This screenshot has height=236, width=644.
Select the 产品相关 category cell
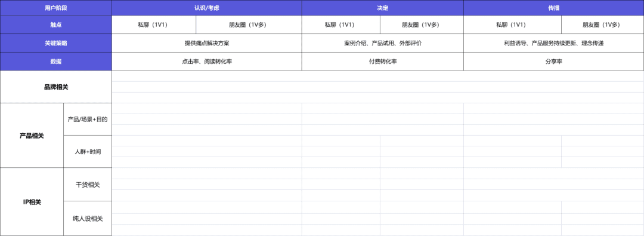pyautogui.click(x=32, y=136)
